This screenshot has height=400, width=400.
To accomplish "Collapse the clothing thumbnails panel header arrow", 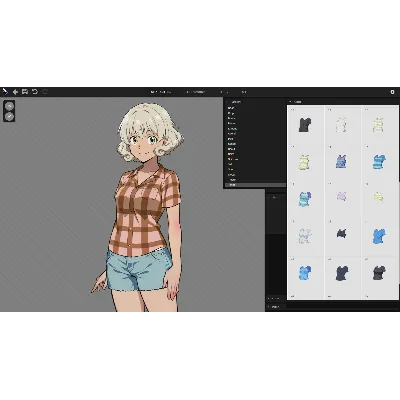I will click(290, 102).
